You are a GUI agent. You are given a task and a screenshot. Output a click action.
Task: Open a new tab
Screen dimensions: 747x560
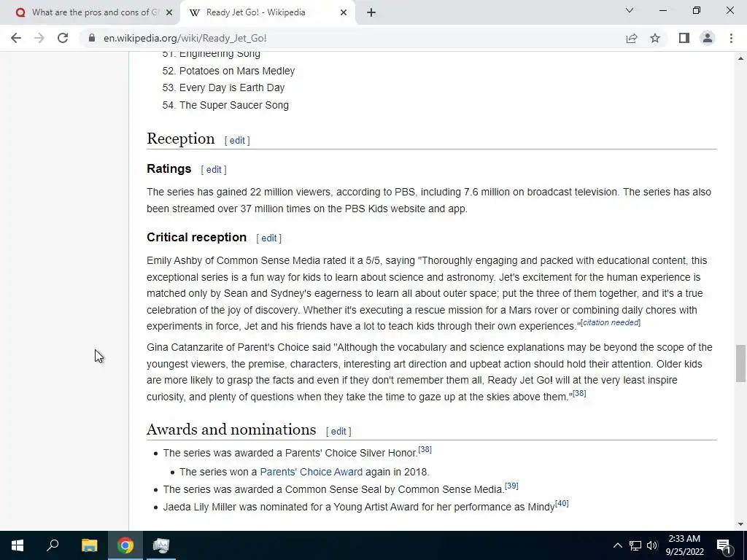click(371, 13)
